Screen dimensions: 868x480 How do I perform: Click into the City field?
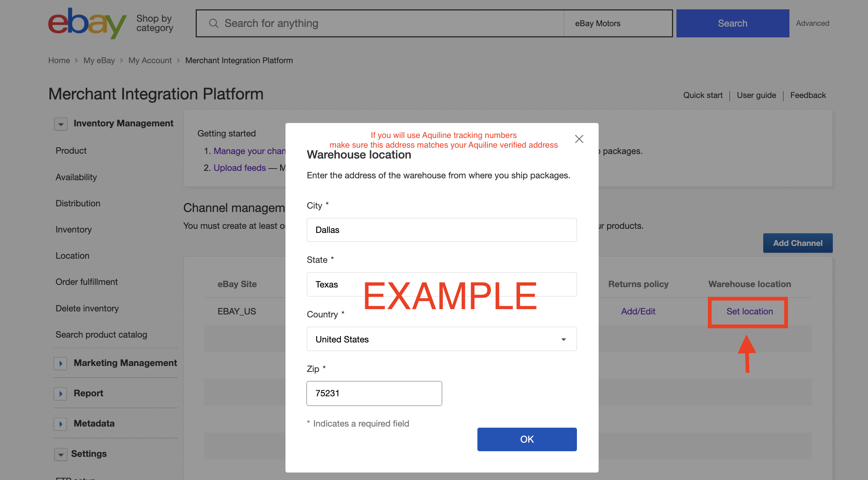coord(441,230)
